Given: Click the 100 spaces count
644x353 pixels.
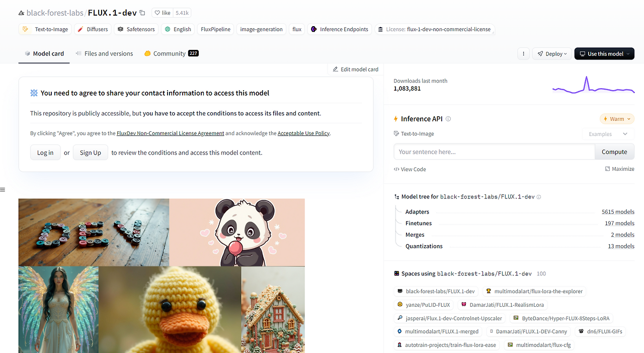Looking at the screenshot, I should point(541,273).
